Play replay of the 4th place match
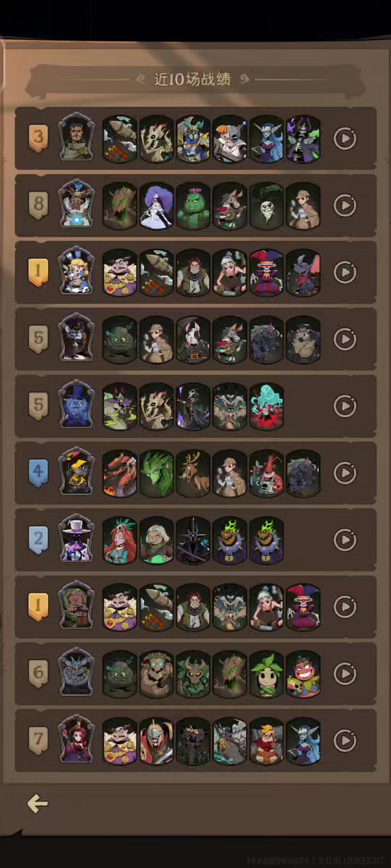 pyautogui.click(x=345, y=473)
